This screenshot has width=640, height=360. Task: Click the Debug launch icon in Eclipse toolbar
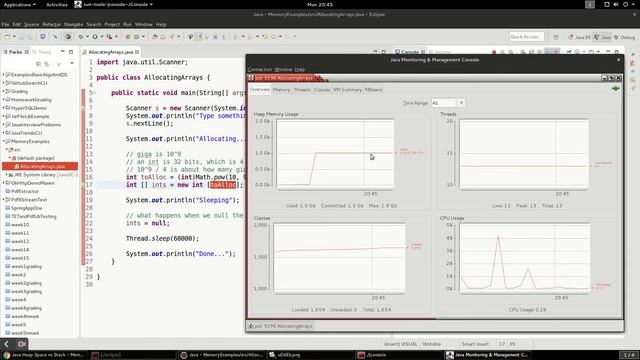[x=81, y=37]
